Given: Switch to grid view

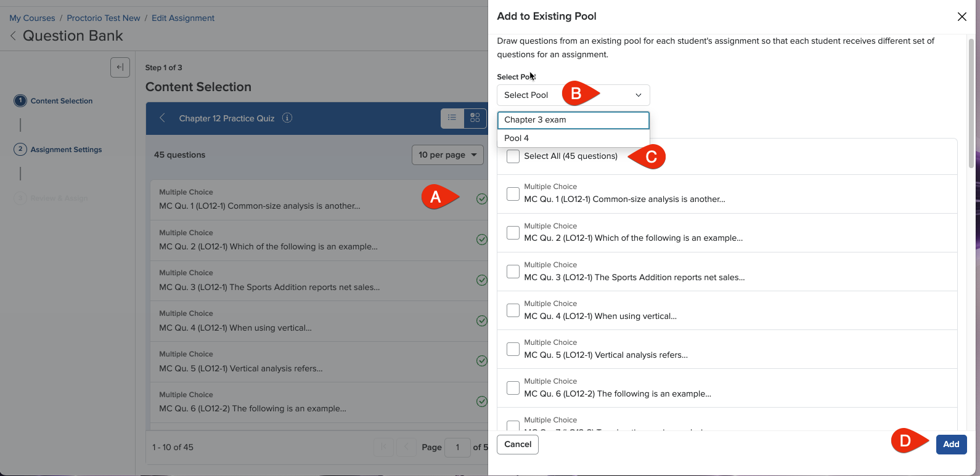Looking at the screenshot, I should 475,118.
